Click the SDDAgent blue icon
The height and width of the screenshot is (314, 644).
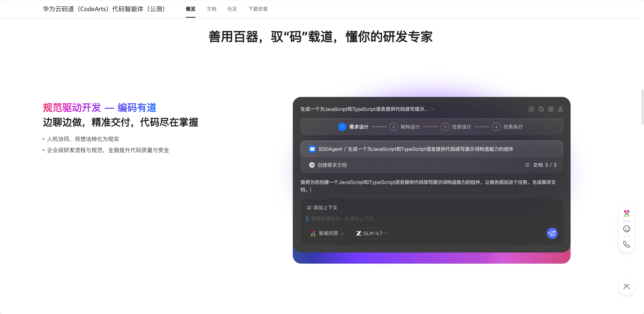[312, 149]
